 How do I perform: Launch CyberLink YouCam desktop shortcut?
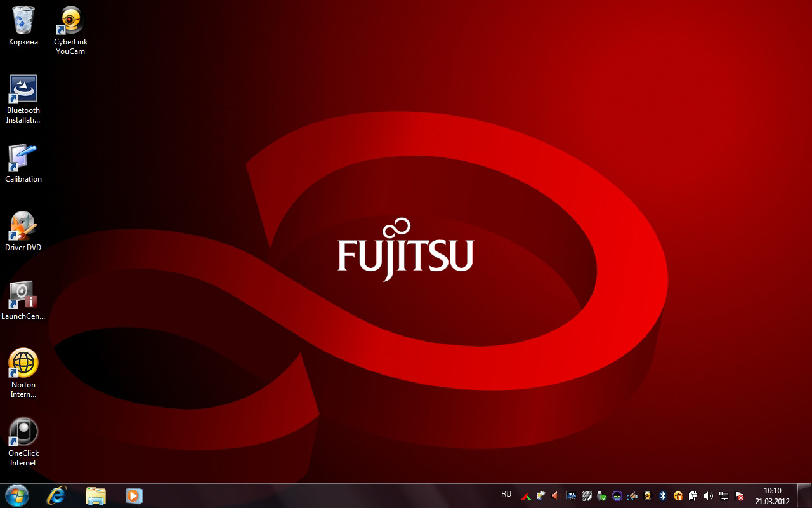pos(70,21)
